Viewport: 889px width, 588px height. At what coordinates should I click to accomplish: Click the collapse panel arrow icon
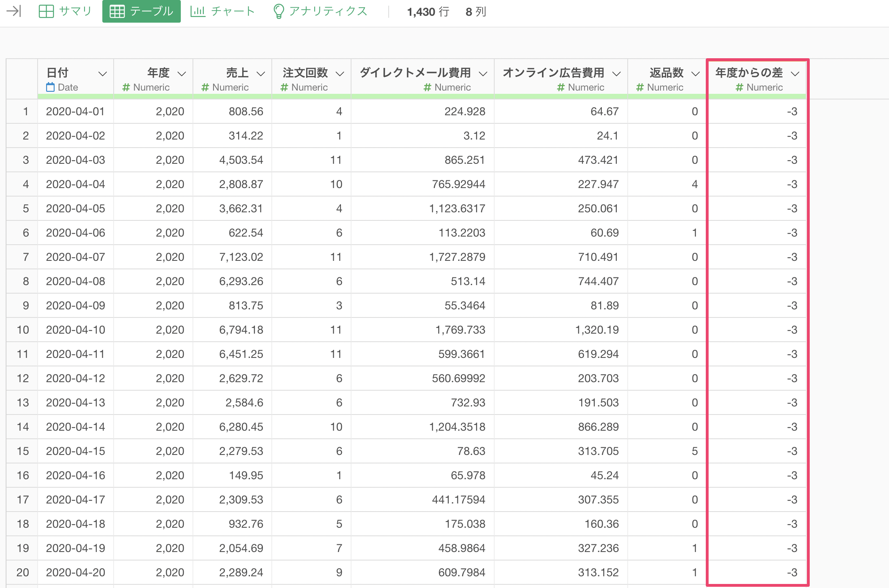[x=14, y=11]
